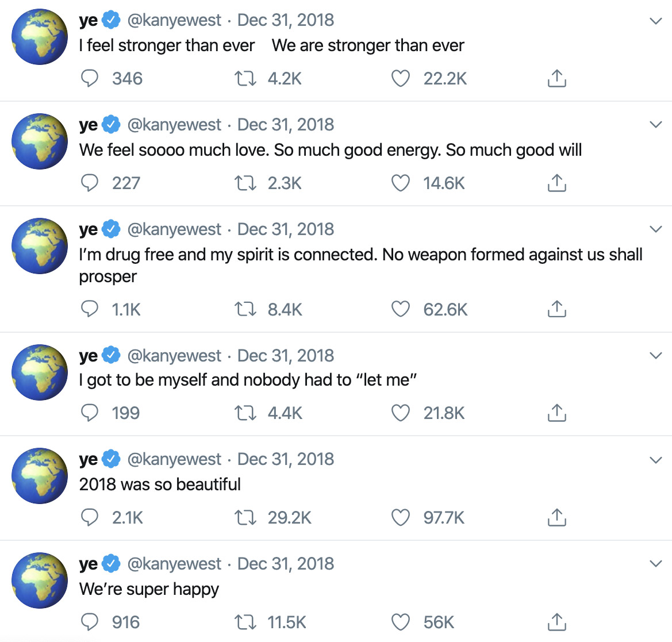Screen dimensions: 672x642
Task: Open the "We're super happy" tweet text
Action: (149, 589)
